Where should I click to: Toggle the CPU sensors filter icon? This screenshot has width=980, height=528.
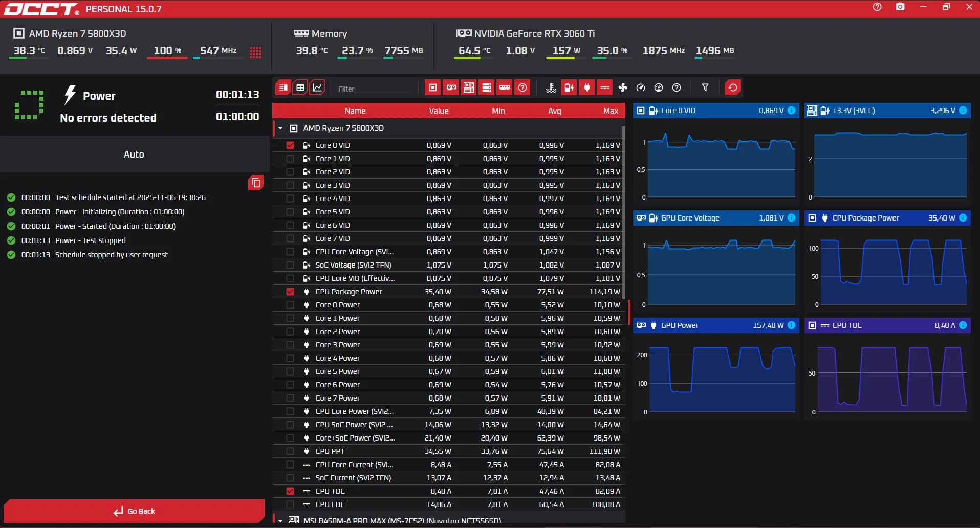(433, 87)
